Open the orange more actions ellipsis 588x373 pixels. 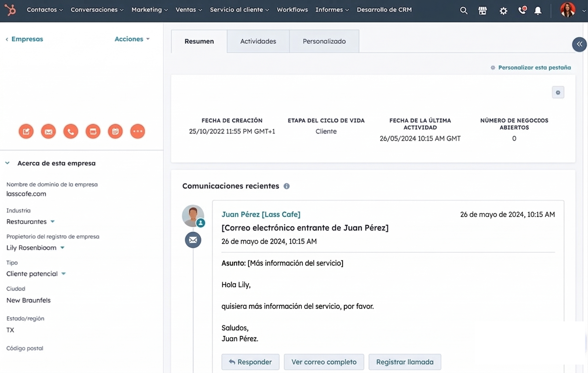pos(137,131)
